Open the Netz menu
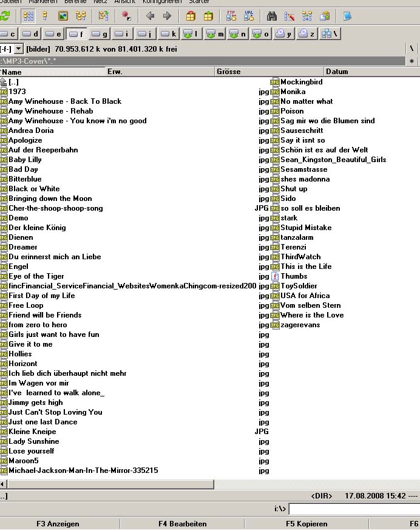The image size is (420, 530). coord(100,2)
